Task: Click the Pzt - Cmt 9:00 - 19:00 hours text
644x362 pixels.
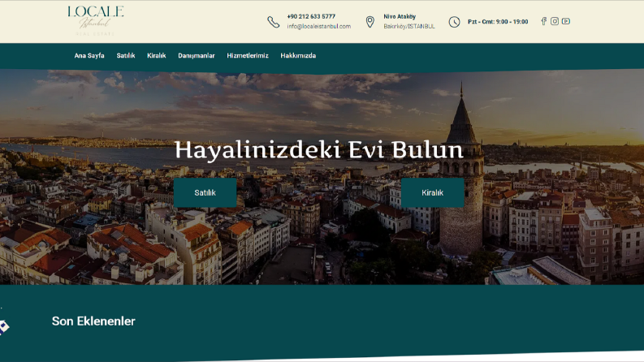Action: tap(498, 22)
